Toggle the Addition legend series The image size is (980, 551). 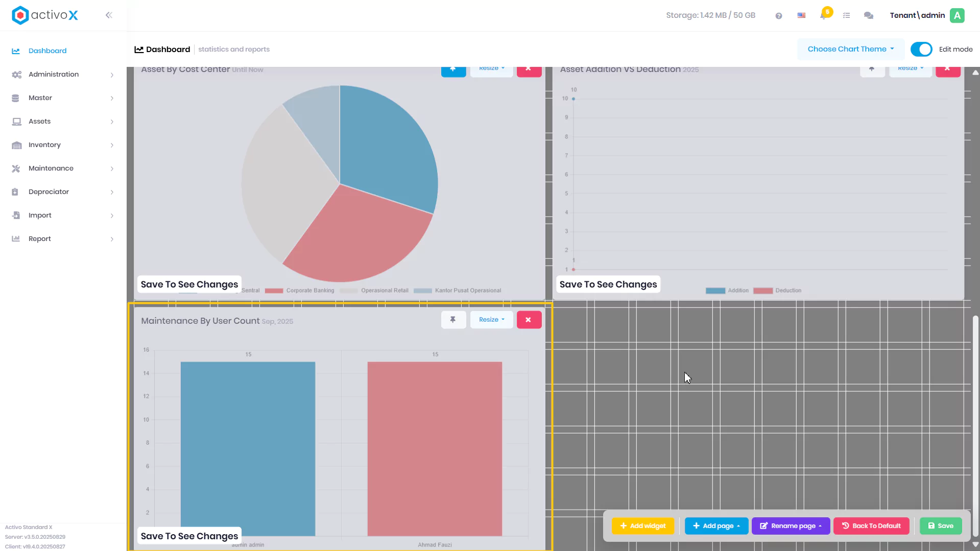pyautogui.click(x=727, y=291)
